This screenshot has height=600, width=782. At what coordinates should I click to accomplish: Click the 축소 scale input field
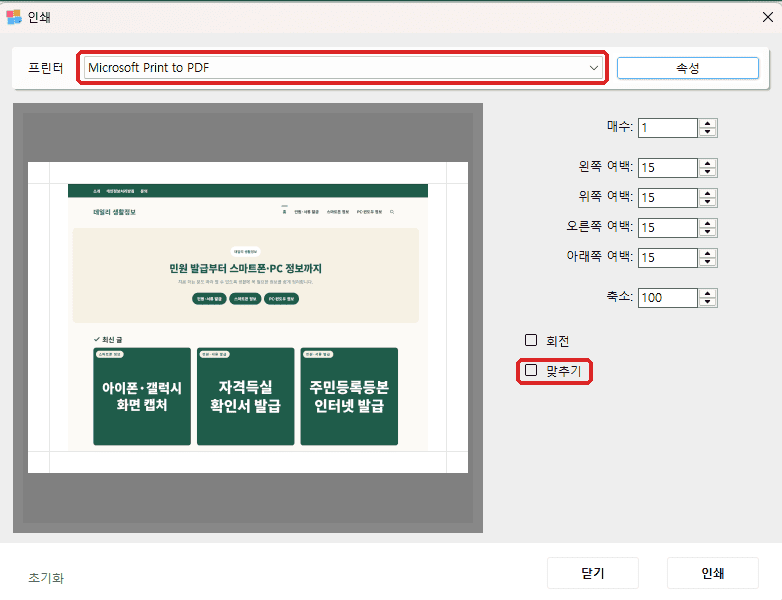pos(667,298)
